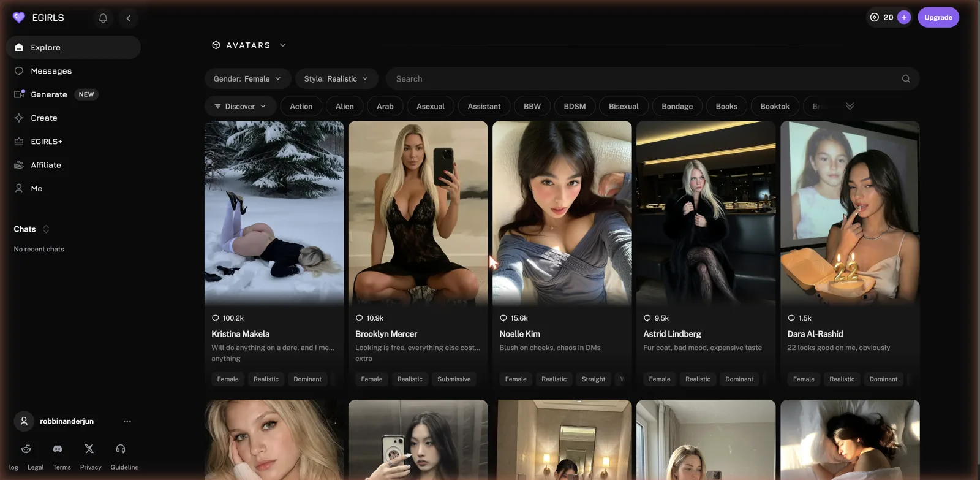Open Astrid Lindberg's card title
The image size is (980, 480).
673,334
